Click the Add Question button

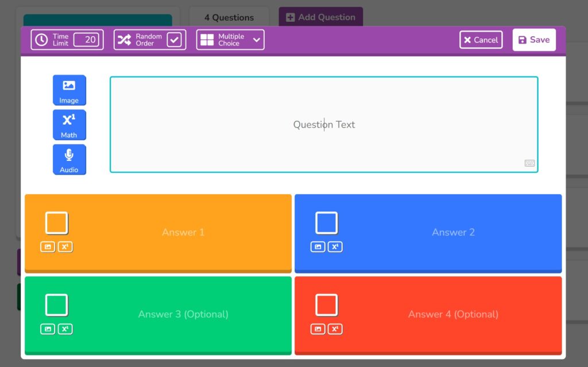click(x=320, y=17)
